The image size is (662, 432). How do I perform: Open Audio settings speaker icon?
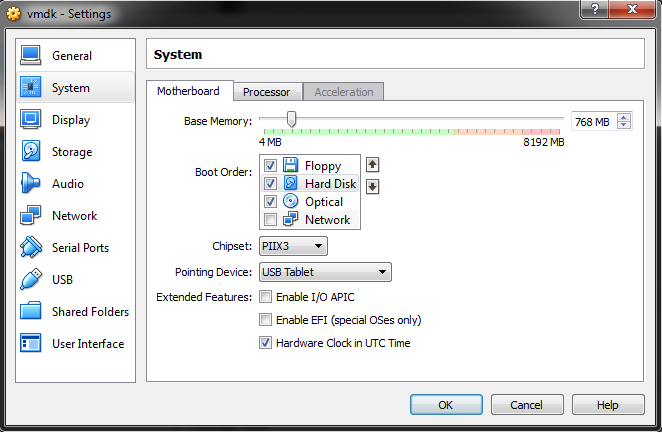(31, 184)
